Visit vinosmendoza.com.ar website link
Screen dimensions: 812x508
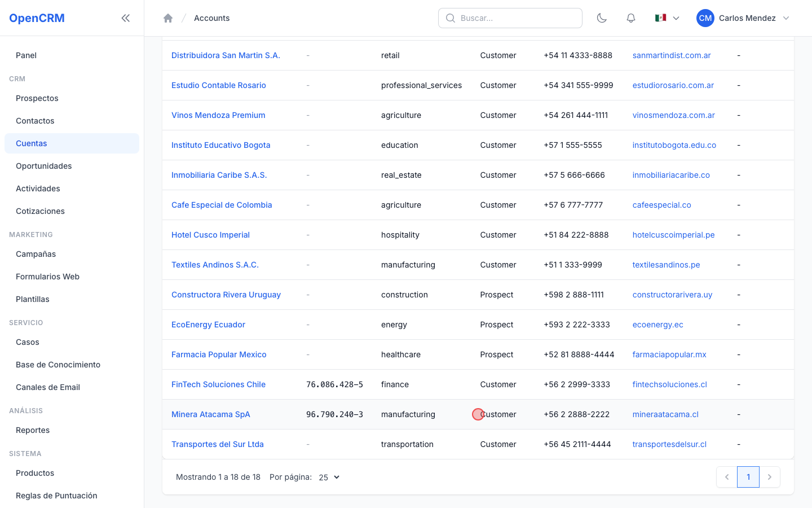(673, 115)
